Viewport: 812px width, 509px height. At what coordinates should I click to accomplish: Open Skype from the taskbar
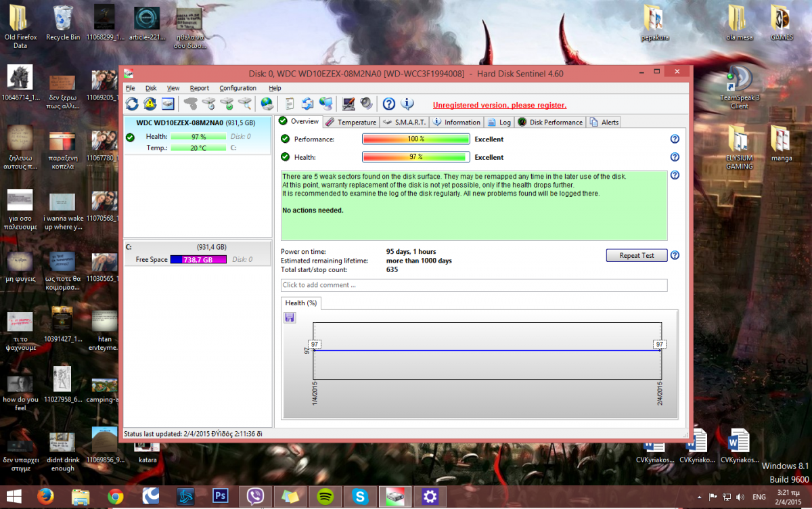click(x=360, y=496)
